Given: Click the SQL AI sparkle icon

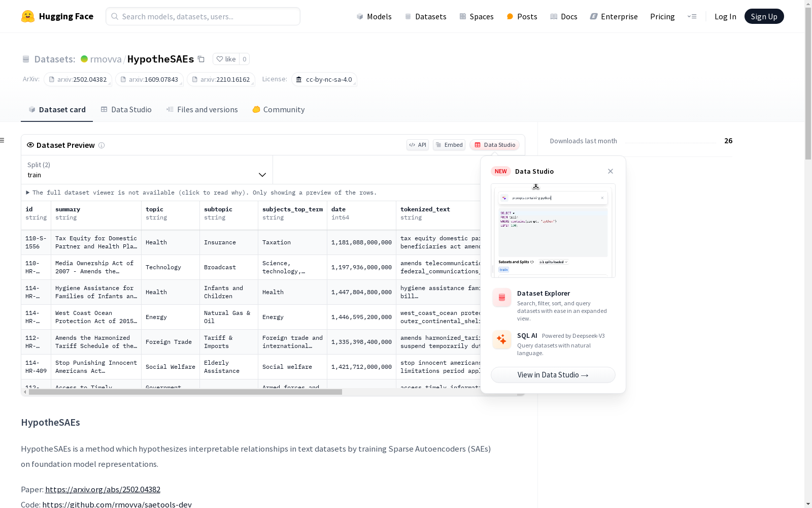Looking at the screenshot, I should point(502,340).
